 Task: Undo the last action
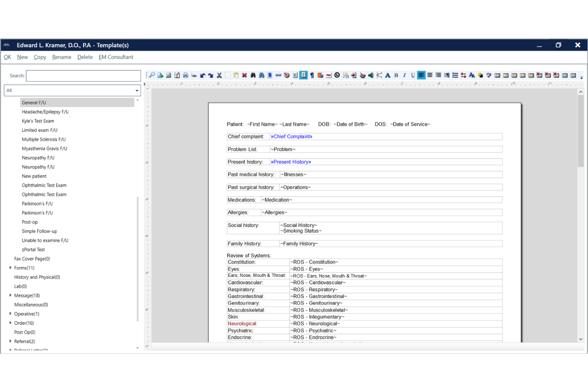pos(202,75)
